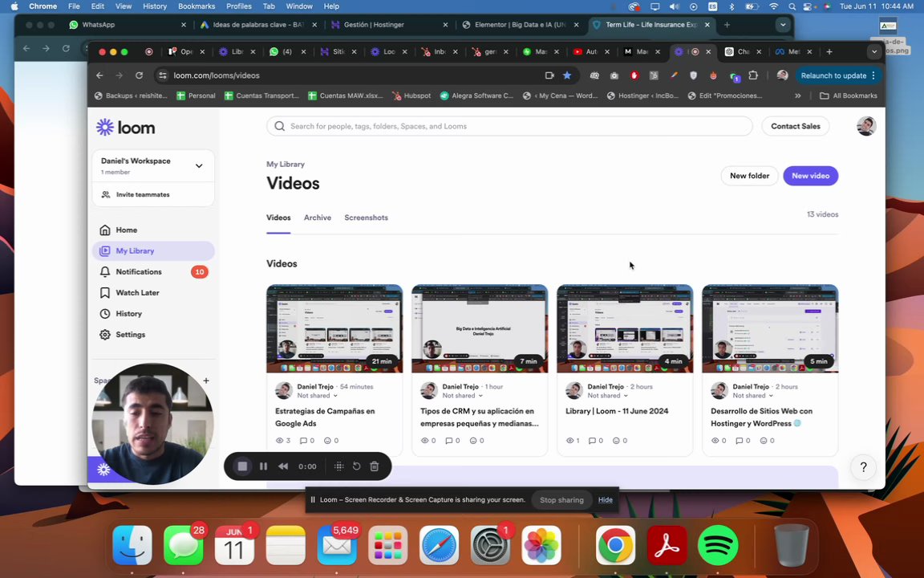The image size is (924, 578).
Task: Open Notifications in the sidebar
Action: click(153, 272)
